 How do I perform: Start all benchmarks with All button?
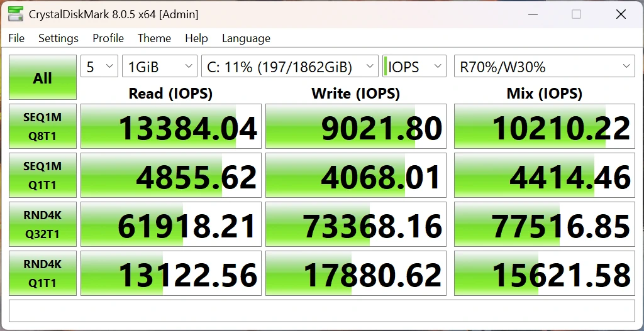click(43, 77)
